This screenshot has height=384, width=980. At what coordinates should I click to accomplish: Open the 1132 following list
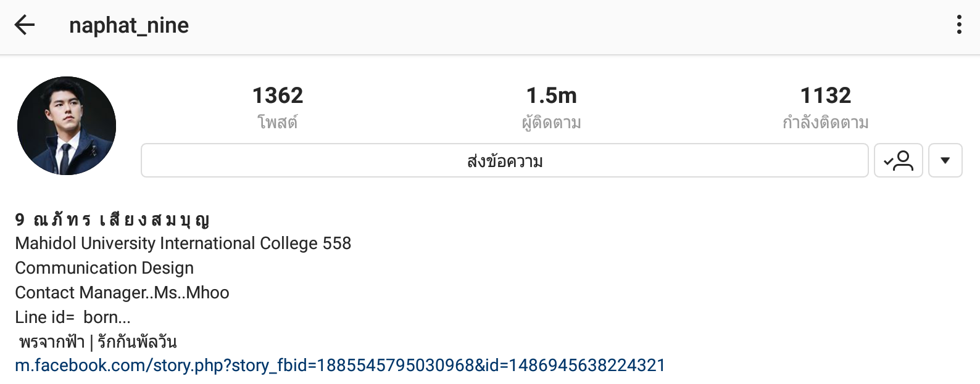click(x=826, y=96)
